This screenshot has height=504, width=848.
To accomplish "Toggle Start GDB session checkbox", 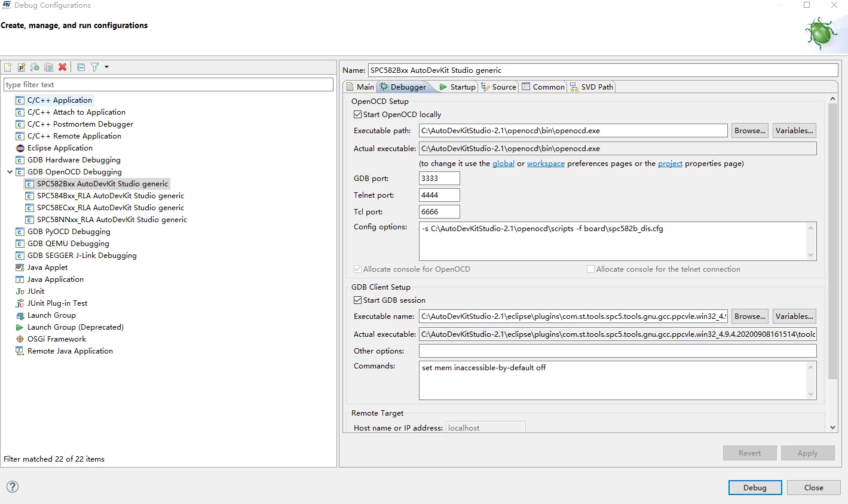I will coord(357,300).
